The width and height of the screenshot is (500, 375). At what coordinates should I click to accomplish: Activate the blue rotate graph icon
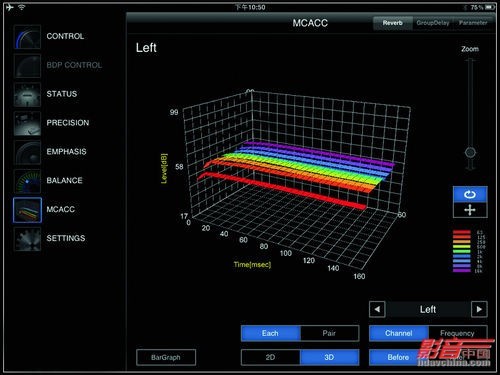470,194
